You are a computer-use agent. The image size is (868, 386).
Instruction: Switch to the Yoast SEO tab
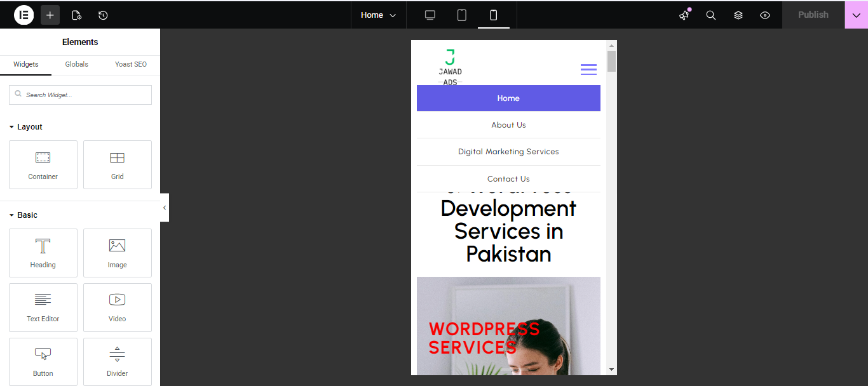point(131,64)
